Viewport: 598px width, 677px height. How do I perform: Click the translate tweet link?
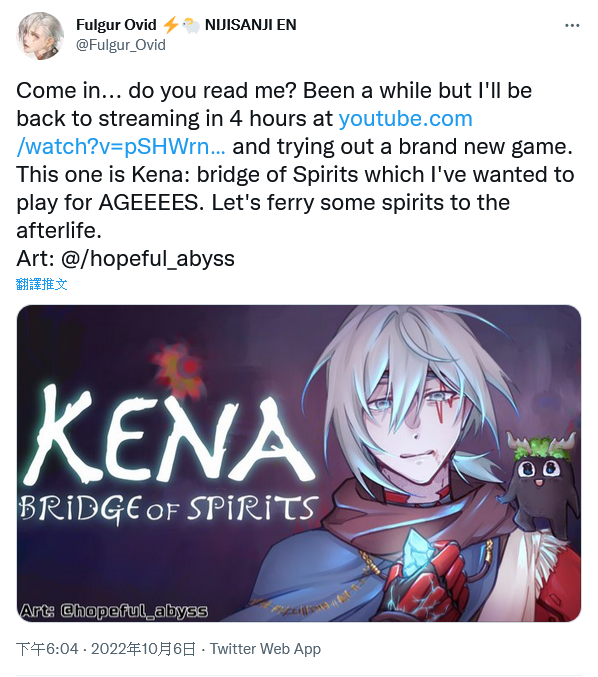point(42,284)
